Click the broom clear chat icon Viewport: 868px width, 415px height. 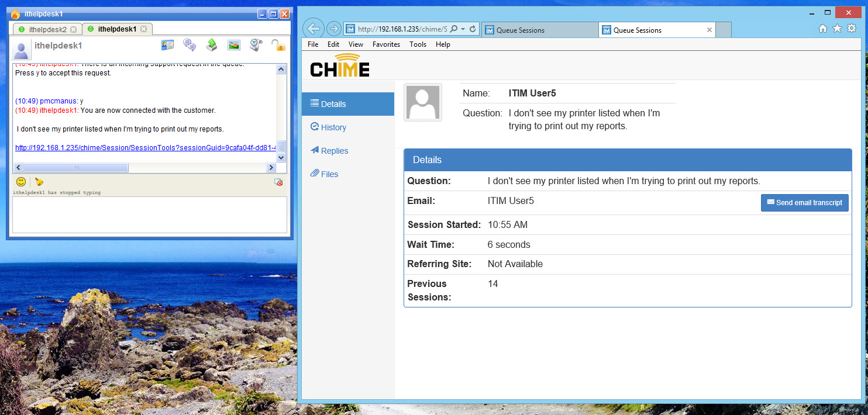(39, 182)
